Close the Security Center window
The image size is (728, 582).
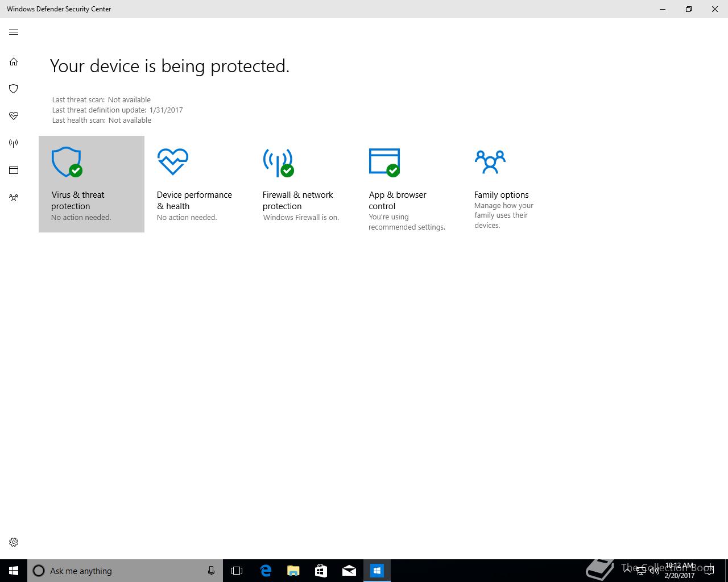[715, 9]
